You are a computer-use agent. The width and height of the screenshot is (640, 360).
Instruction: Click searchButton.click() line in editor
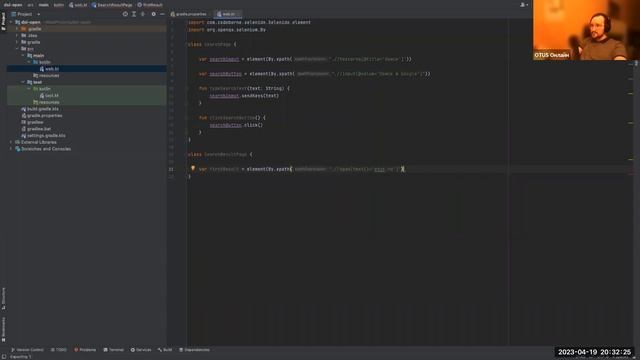tap(236, 125)
